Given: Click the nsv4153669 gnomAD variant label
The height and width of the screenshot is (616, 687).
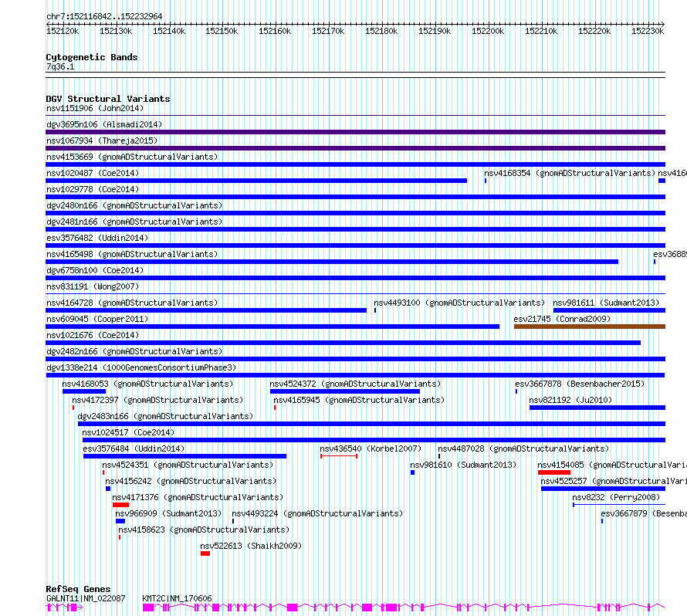Looking at the screenshot, I should click(132, 157).
